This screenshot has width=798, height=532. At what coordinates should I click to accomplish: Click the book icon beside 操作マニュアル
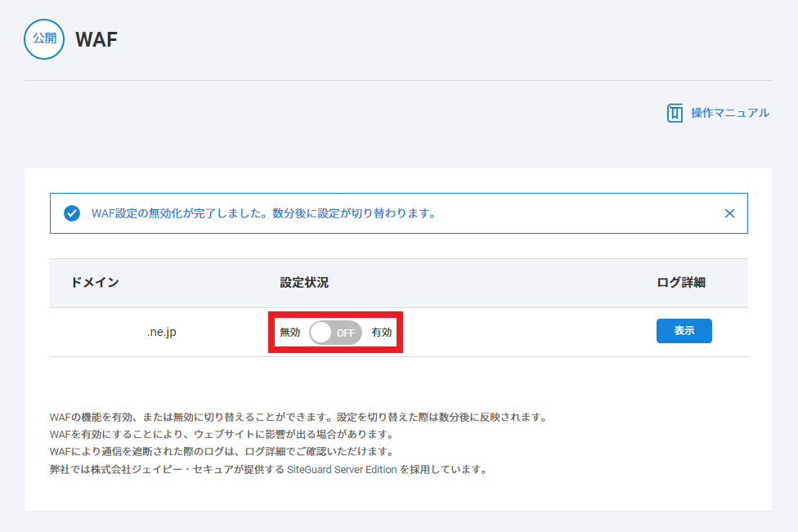click(675, 113)
